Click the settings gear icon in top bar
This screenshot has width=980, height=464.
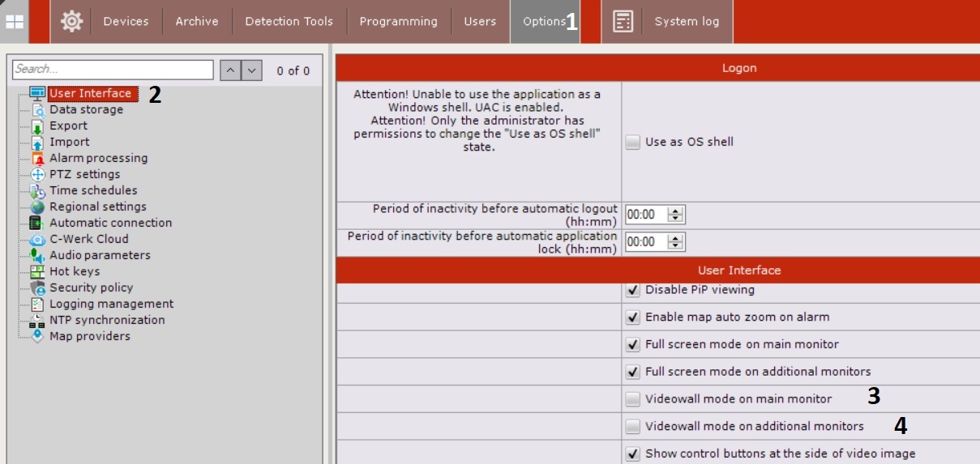coord(71,21)
